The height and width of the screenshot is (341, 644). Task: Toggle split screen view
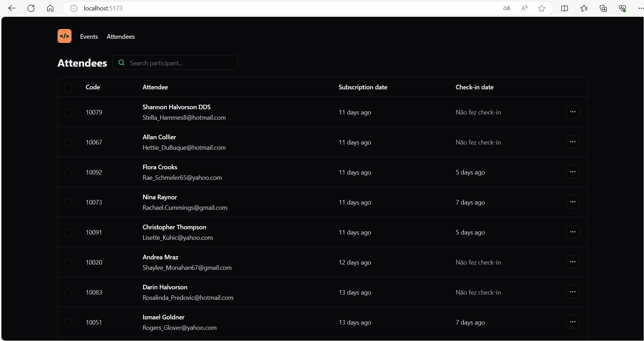tap(564, 8)
